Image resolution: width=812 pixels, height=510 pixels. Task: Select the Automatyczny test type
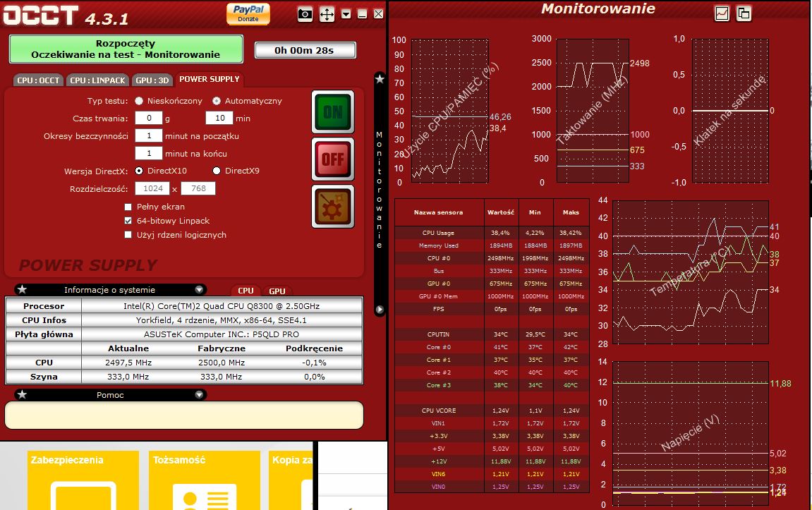pyautogui.click(x=217, y=101)
